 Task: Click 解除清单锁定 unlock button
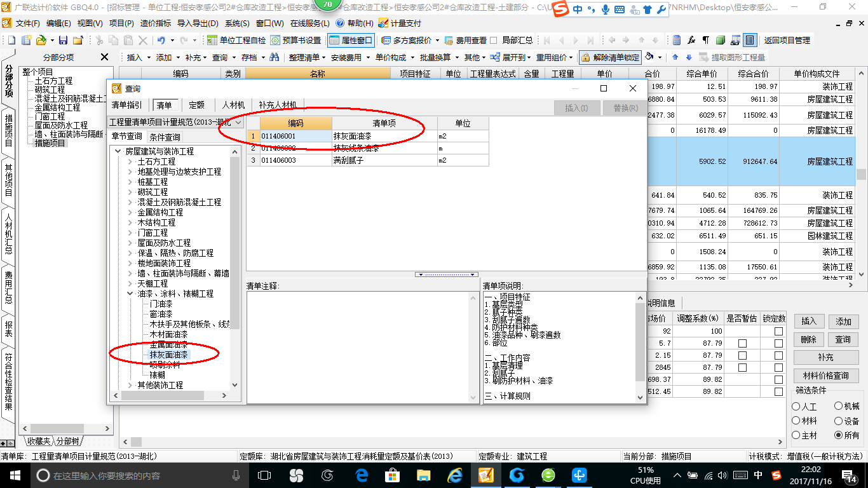(x=609, y=57)
